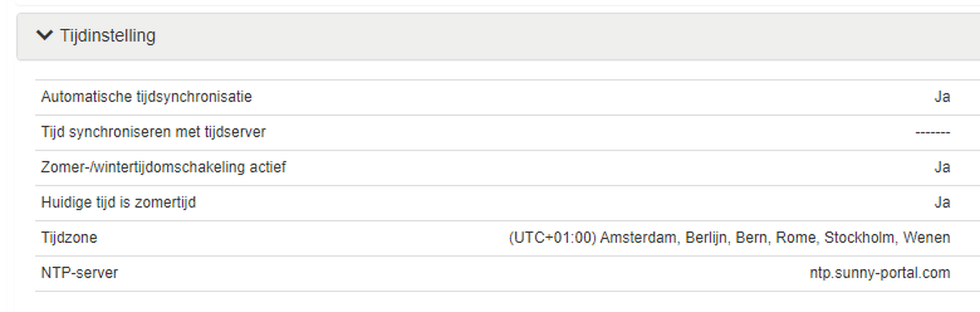
Task: Select Huidige tijd is zomertijd label
Action: point(118,202)
